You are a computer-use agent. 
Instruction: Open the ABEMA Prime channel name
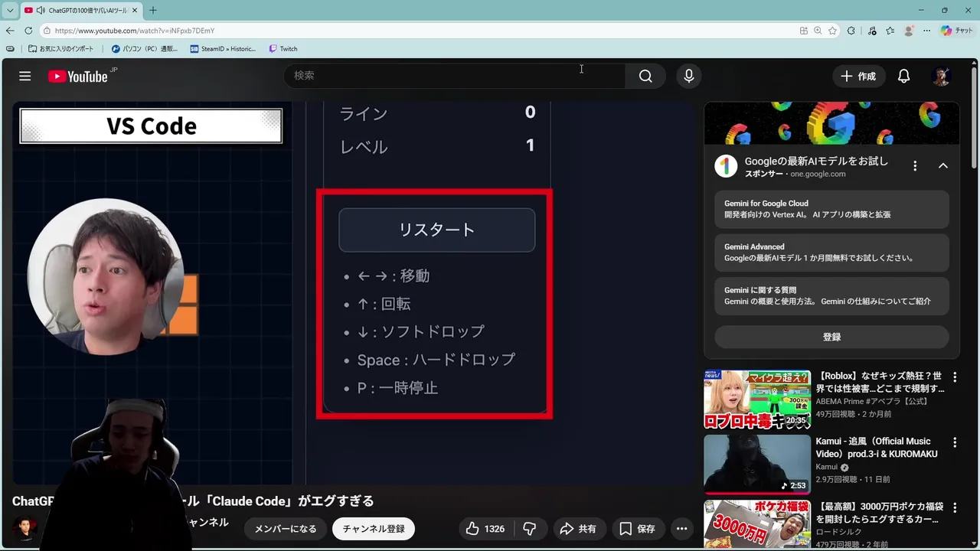point(871,401)
